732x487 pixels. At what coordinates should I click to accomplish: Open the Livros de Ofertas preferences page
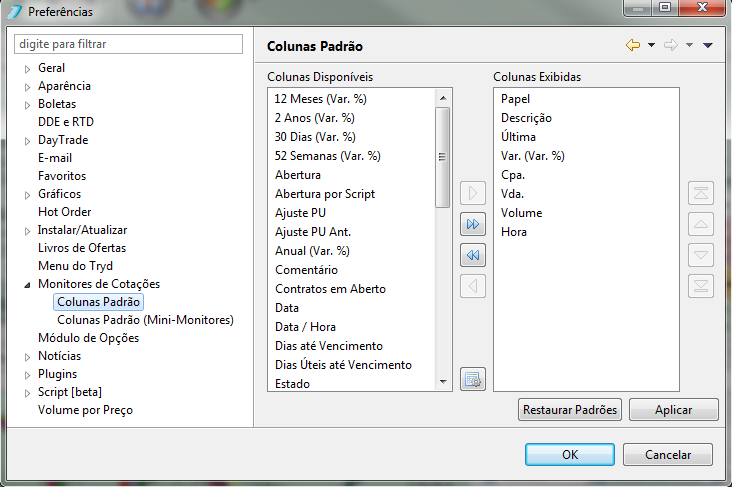click(x=82, y=248)
